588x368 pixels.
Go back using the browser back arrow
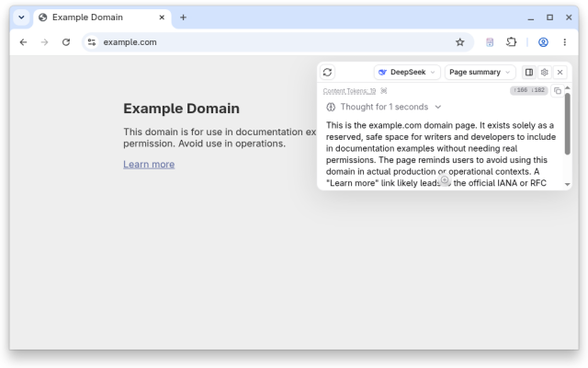click(x=23, y=42)
